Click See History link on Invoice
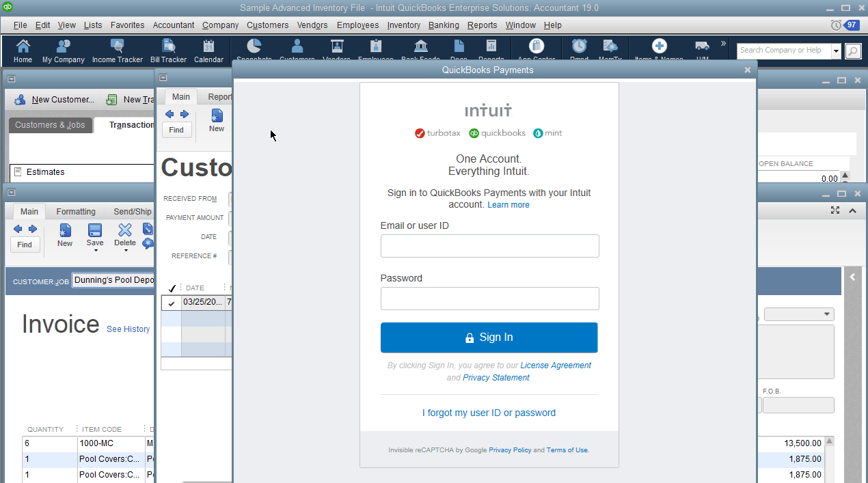The image size is (868, 483). click(x=128, y=329)
